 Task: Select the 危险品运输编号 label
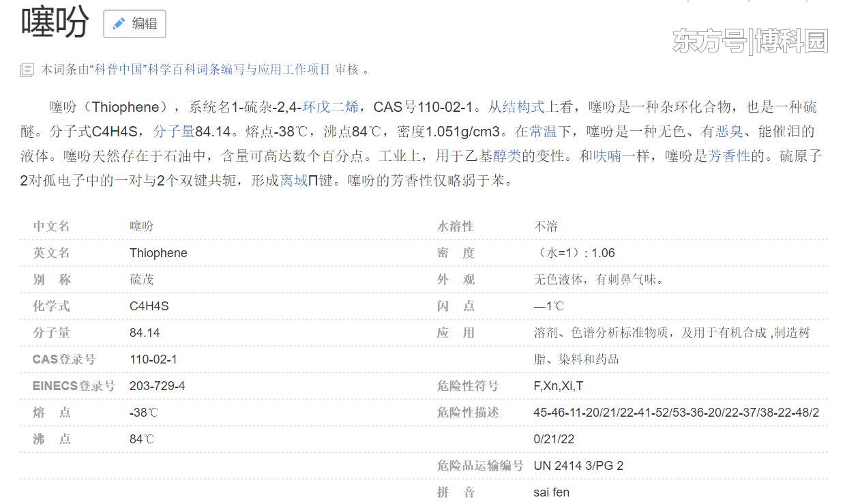click(480, 466)
